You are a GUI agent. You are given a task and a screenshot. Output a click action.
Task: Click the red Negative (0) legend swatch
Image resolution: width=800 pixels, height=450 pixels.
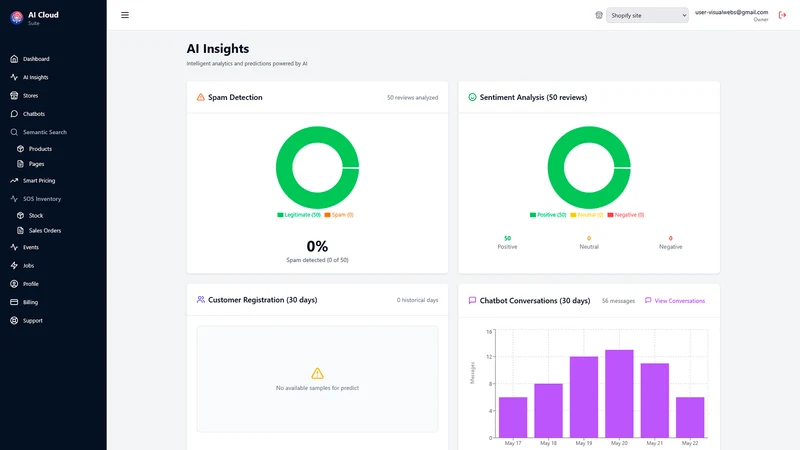pos(610,215)
